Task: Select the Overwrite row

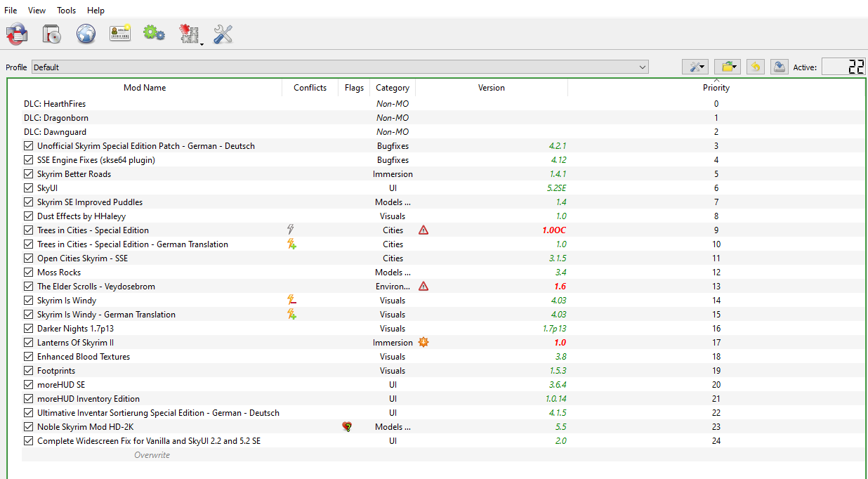Action: click(x=152, y=455)
